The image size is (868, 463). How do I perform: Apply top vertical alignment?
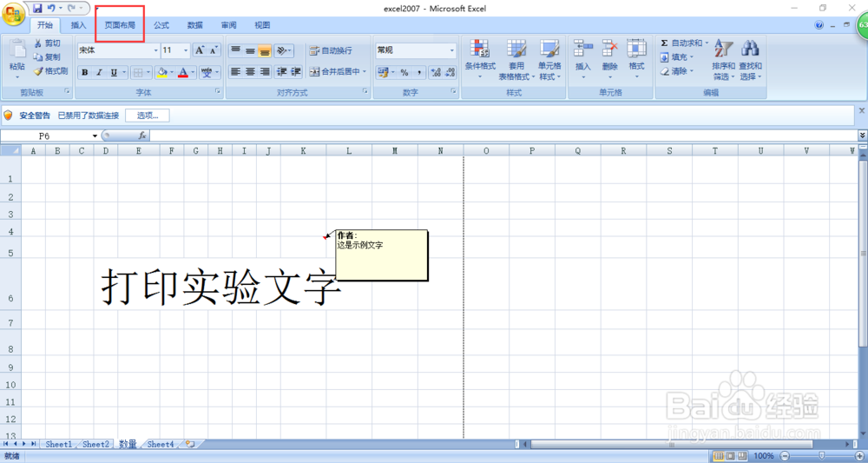click(236, 51)
